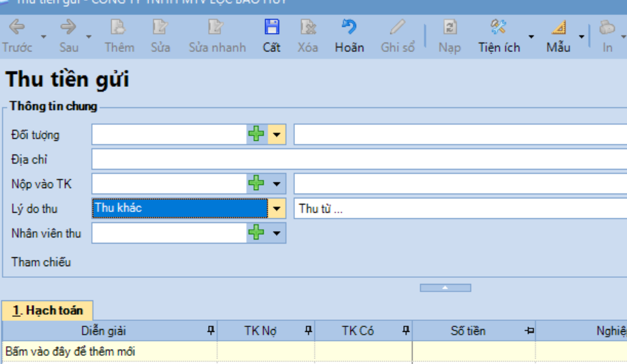Open the Nhân viên thu dropdown list
This screenshot has width=627, height=364.
pyautogui.click(x=277, y=233)
